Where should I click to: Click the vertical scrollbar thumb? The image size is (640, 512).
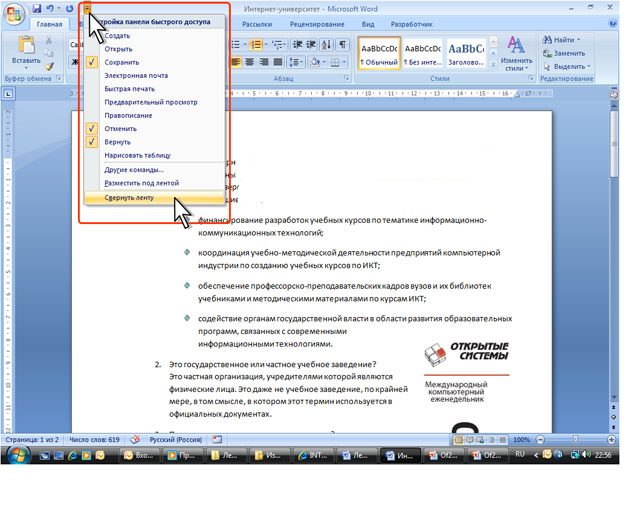[614, 144]
